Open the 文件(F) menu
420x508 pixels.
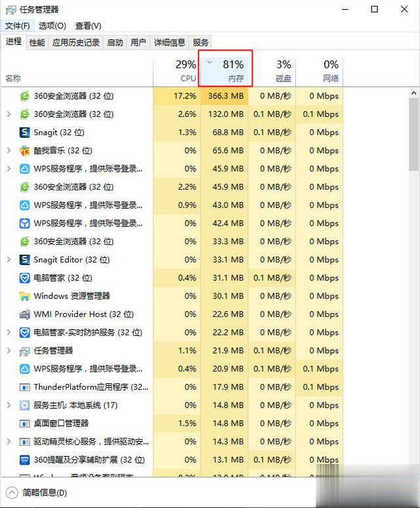point(17,26)
